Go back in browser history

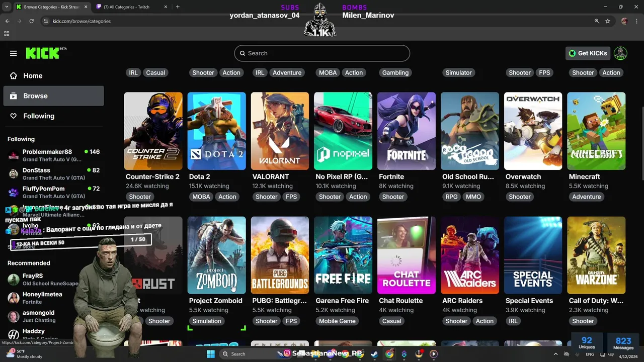[x=7, y=21]
